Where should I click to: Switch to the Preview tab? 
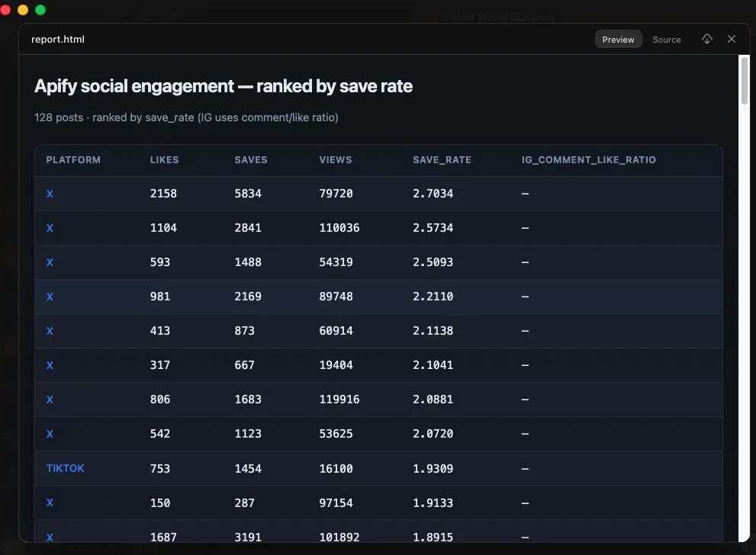point(618,40)
